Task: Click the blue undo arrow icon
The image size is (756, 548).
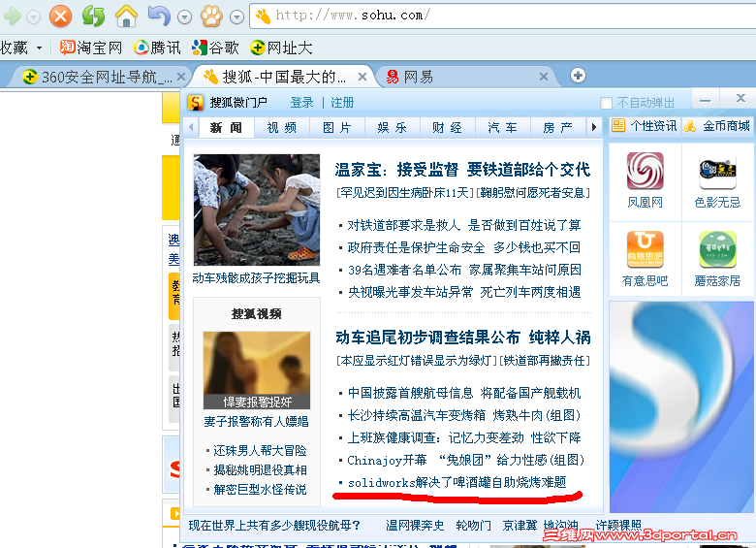Action: (159, 16)
